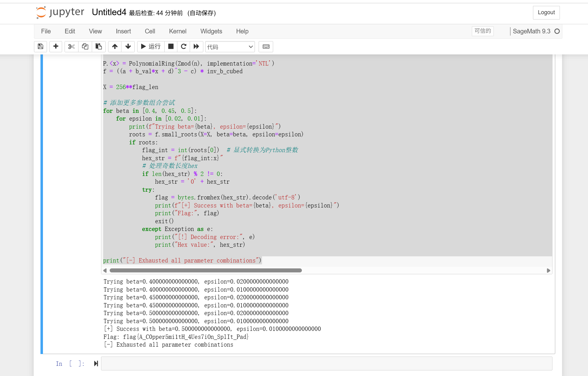Cut selected cell with scissors icon
Image resolution: width=588 pixels, height=376 pixels.
tap(71, 46)
